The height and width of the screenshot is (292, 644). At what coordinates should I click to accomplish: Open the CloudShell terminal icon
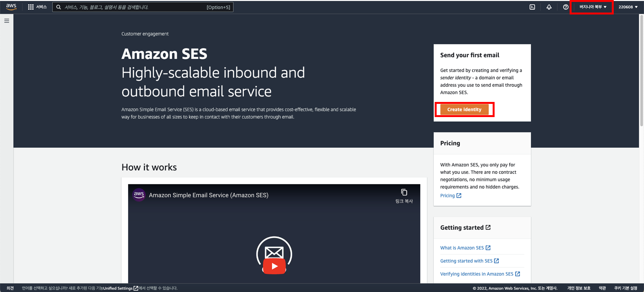(532, 7)
